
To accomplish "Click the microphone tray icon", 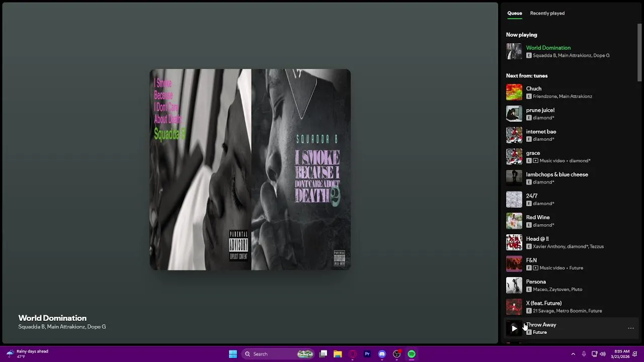I will coord(584,354).
